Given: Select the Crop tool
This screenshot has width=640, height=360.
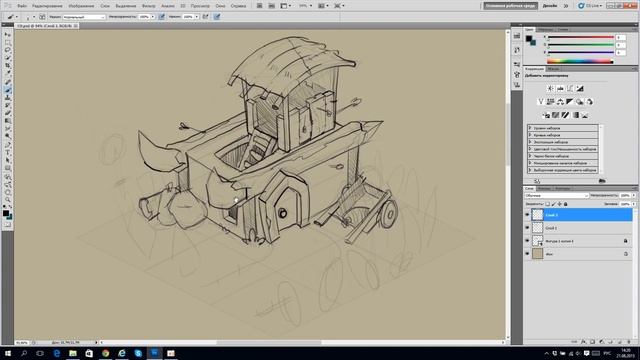Looking at the screenshot, I should (x=8, y=66).
